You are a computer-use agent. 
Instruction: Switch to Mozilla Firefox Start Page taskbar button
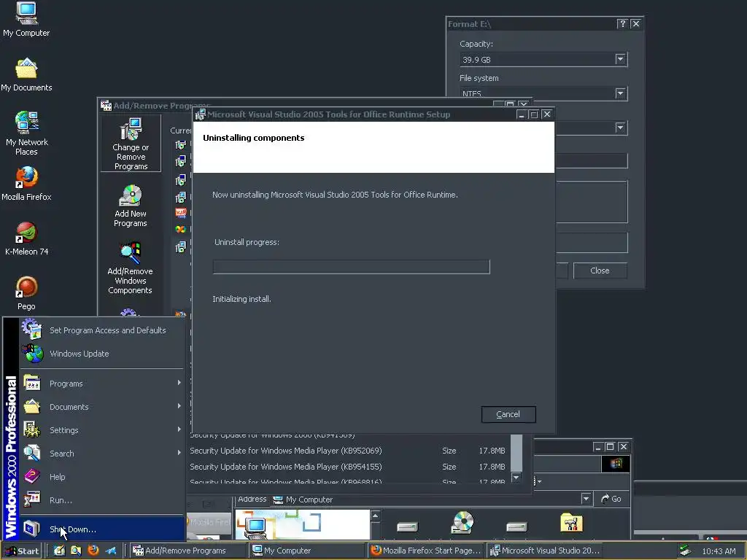point(426,551)
